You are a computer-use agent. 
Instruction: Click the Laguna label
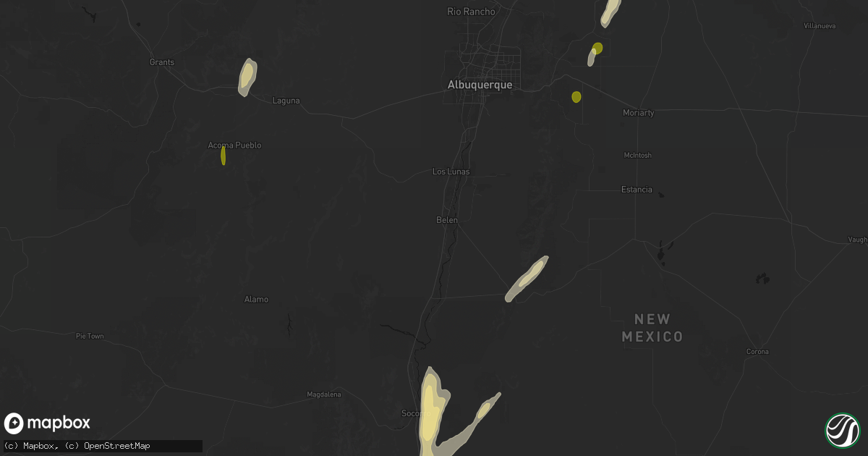tap(286, 101)
